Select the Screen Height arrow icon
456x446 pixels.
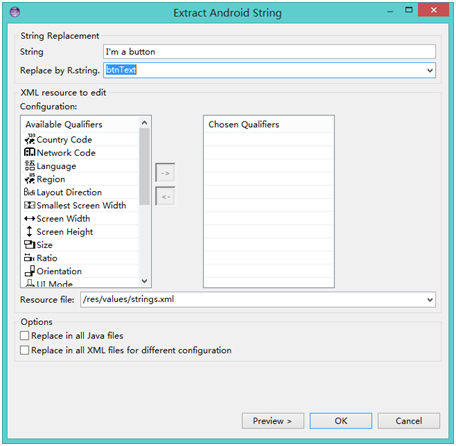[30, 231]
